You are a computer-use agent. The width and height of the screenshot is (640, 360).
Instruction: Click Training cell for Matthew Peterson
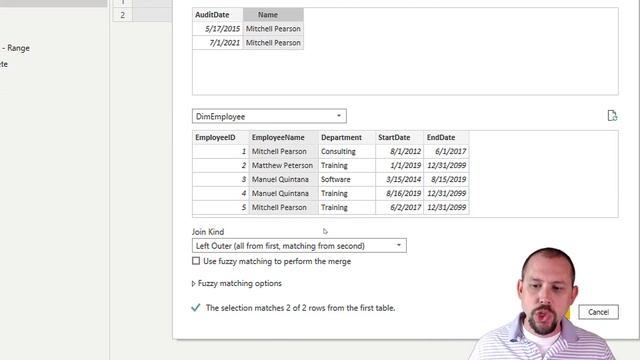(x=347, y=165)
